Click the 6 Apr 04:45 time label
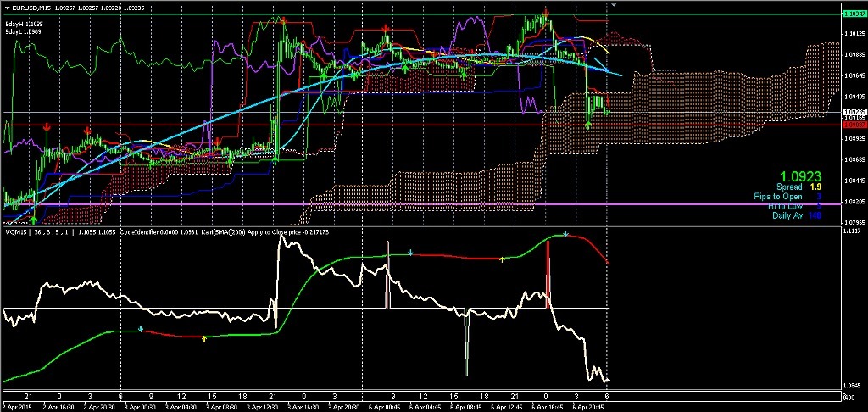Image resolution: width=868 pixels, height=412 pixels. pyautogui.click(x=424, y=407)
